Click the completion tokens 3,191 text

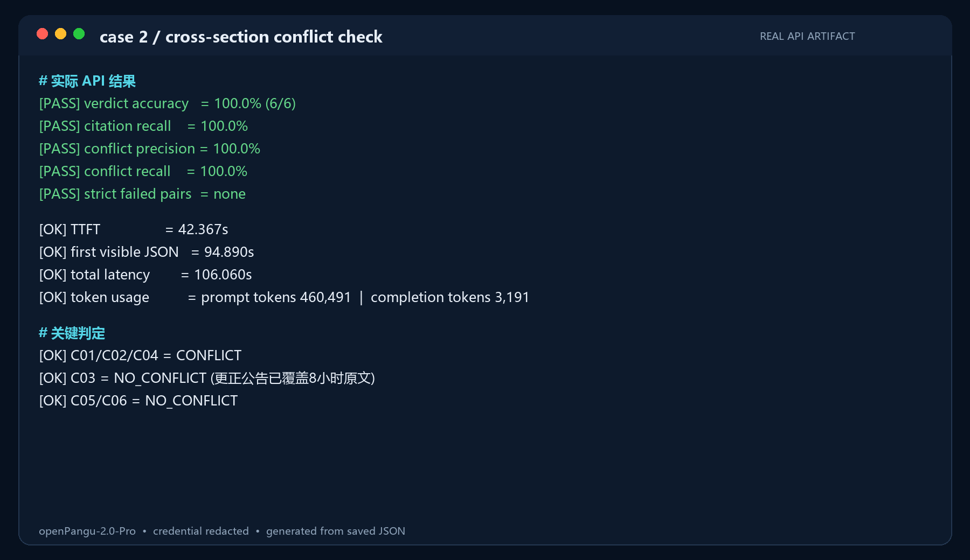coord(450,297)
